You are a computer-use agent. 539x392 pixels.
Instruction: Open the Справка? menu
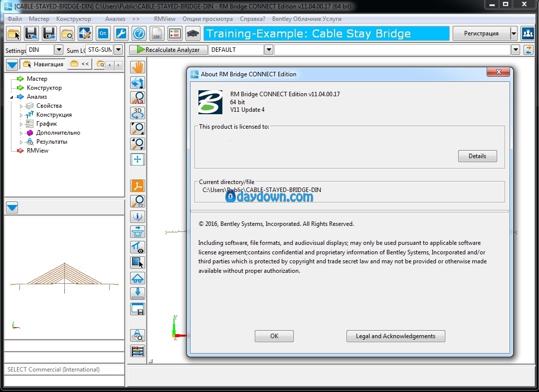coord(252,19)
